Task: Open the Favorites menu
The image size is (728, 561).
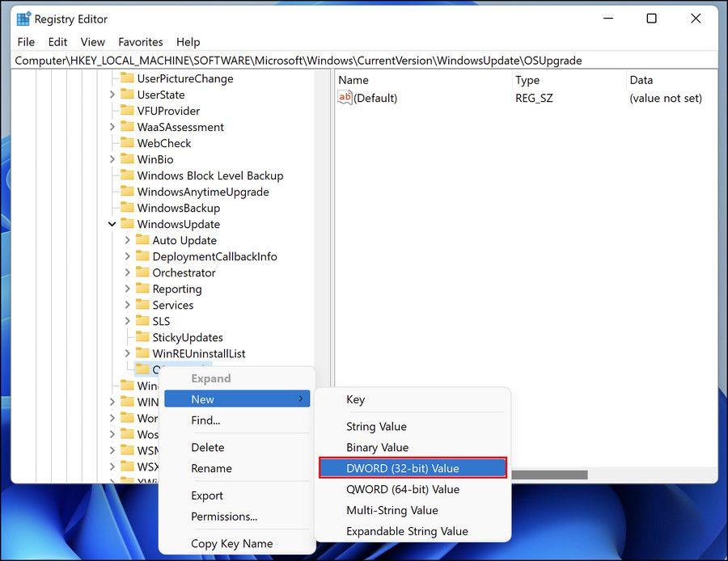Action: [x=140, y=42]
